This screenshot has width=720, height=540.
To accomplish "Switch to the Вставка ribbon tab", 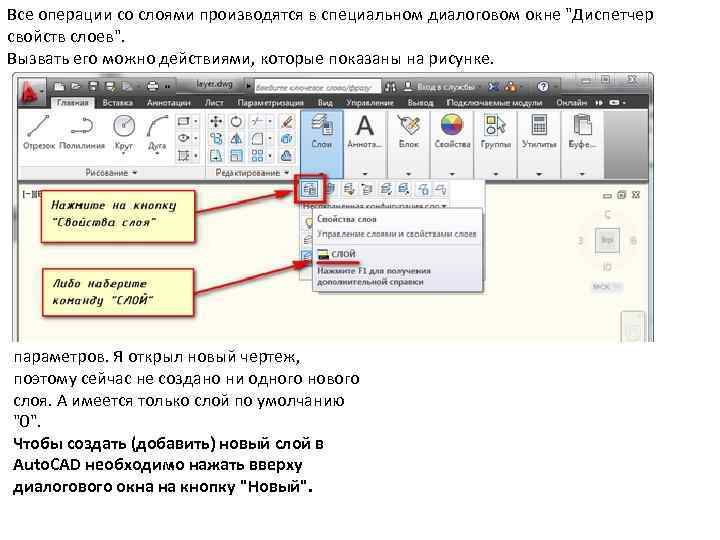I will [x=118, y=102].
